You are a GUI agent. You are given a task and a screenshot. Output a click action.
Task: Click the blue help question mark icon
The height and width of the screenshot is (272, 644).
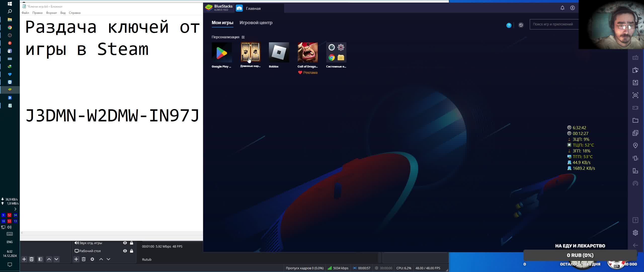(509, 25)
